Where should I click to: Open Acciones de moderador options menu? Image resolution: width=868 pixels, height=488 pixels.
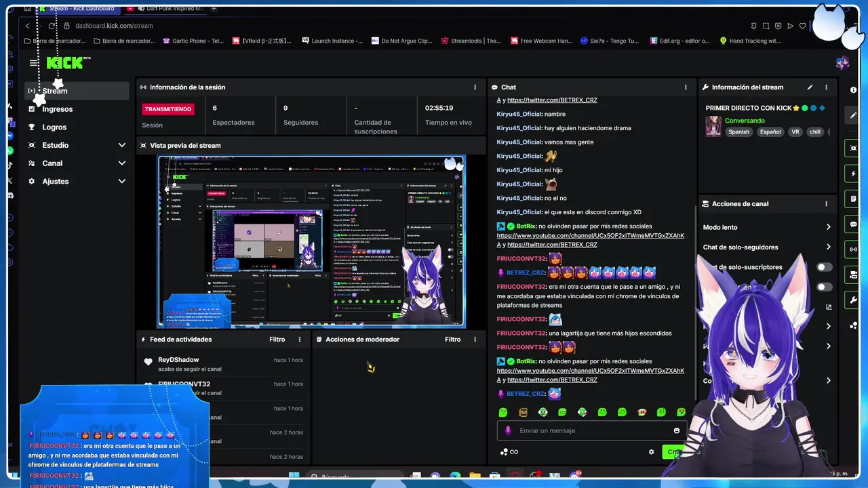pos(475,340)
